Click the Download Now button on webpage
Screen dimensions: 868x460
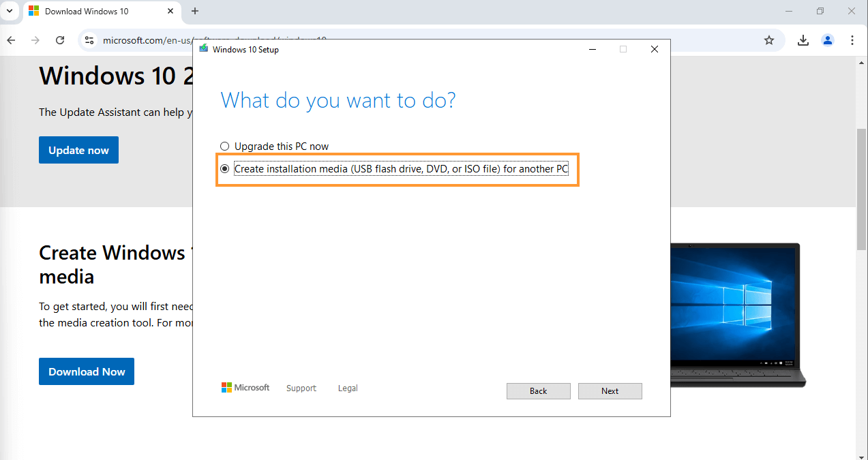[x=87, y=371]
